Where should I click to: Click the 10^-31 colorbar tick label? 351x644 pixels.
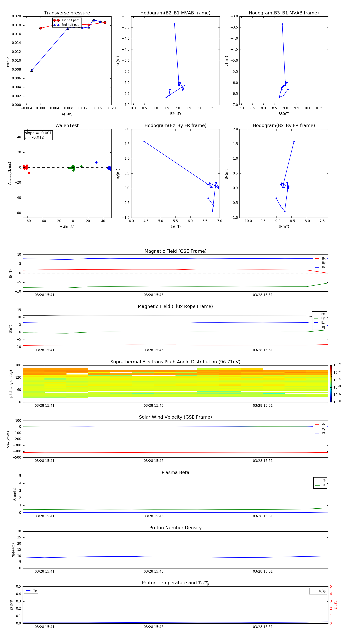[x=337, y=402]
